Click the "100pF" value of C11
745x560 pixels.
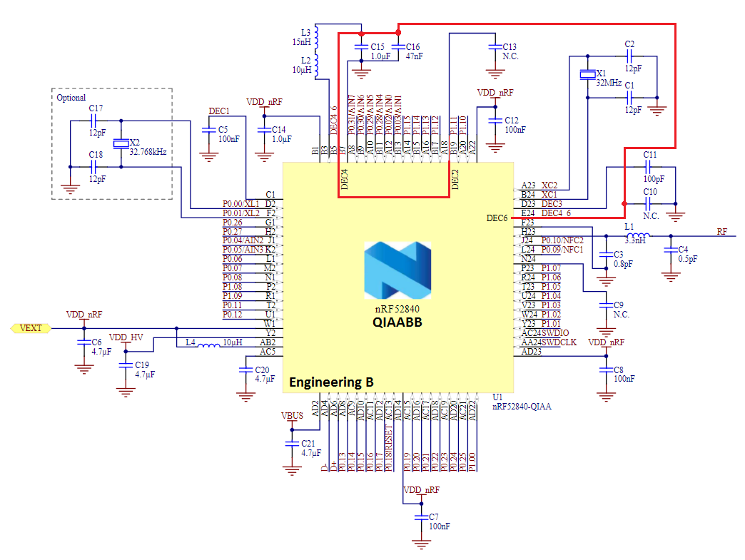tap(654, 179)
